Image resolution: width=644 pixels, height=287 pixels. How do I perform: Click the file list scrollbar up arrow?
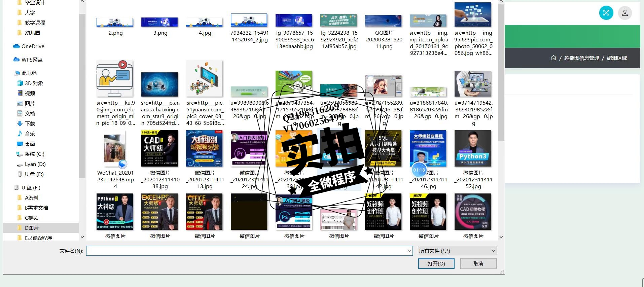(501, 2)
